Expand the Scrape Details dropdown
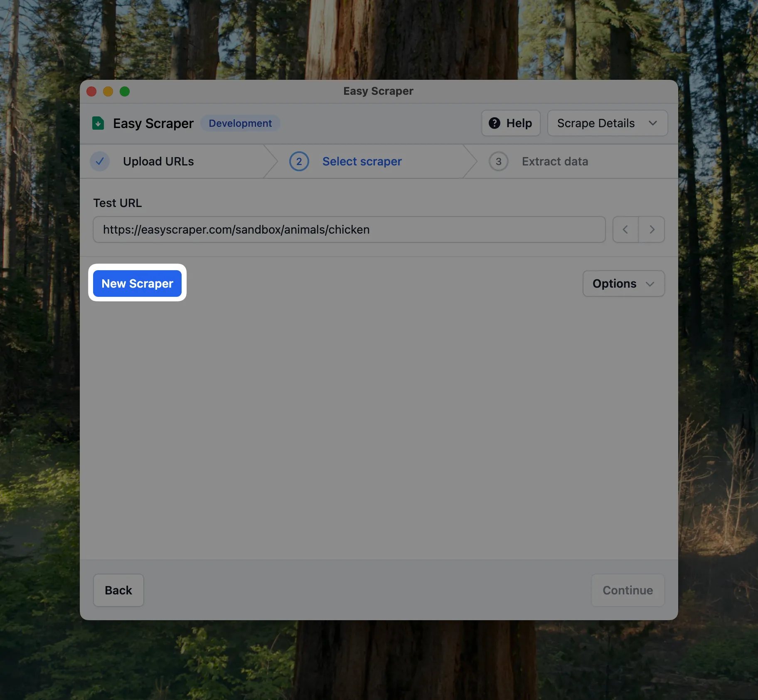The height and width of the screenshot is (700, 758). (x=607, y=123)
